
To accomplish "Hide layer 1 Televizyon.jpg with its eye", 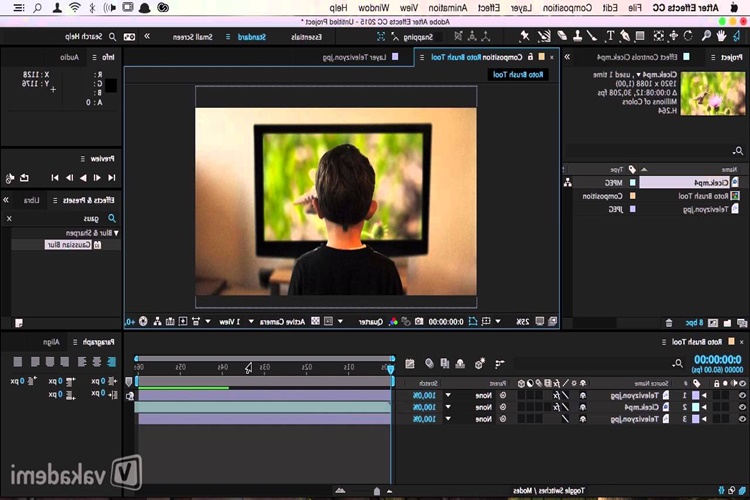I will tap(742, 395).
